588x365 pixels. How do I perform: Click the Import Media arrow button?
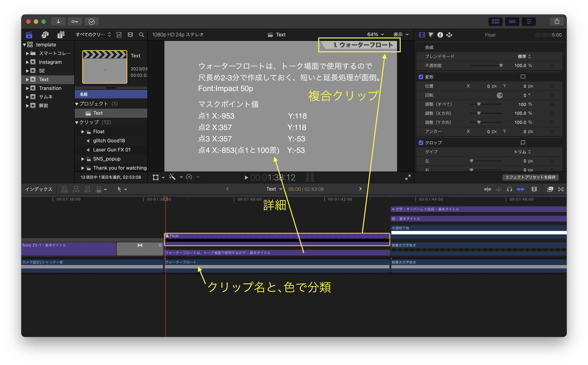58,21
